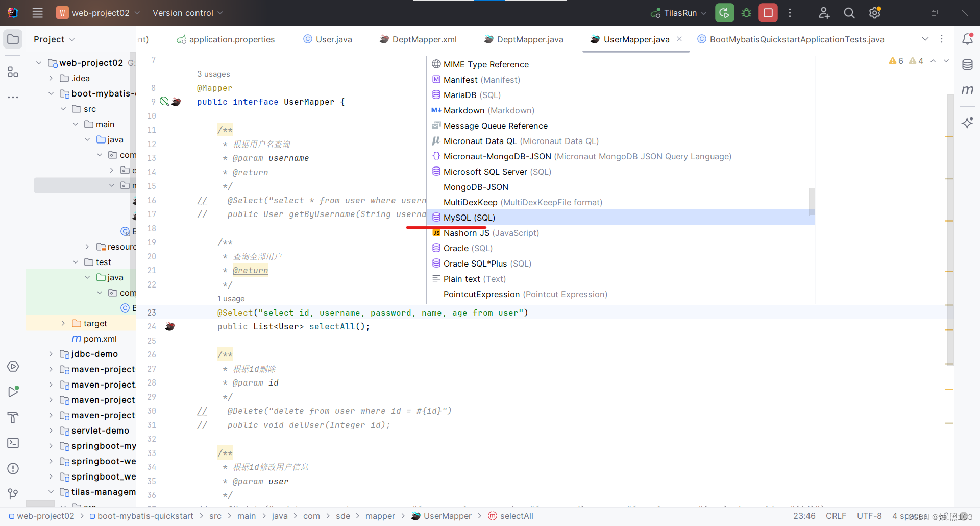Stop the running TilasRun process
Image resolution: width=980 pixels, height=526 pixels.
tap(768, 13)
